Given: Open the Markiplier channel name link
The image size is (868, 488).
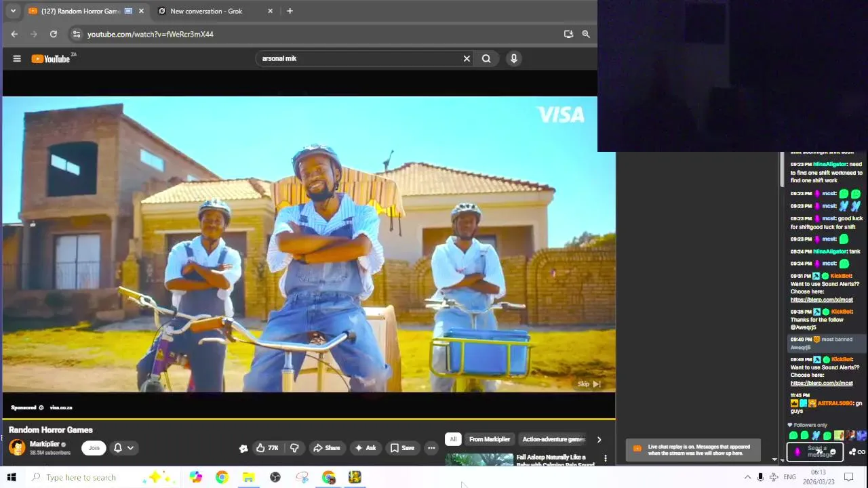Looking at the screenshot, I should coord(44,444).
